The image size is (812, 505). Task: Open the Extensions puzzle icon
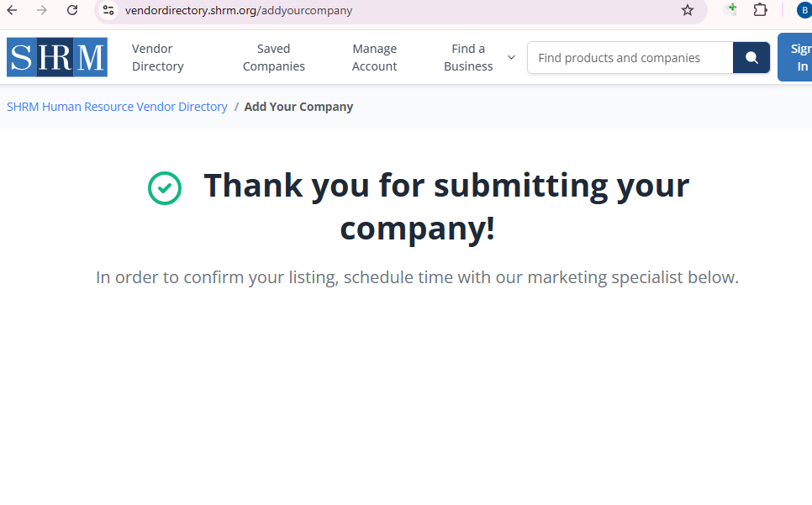tap(760, 10)
